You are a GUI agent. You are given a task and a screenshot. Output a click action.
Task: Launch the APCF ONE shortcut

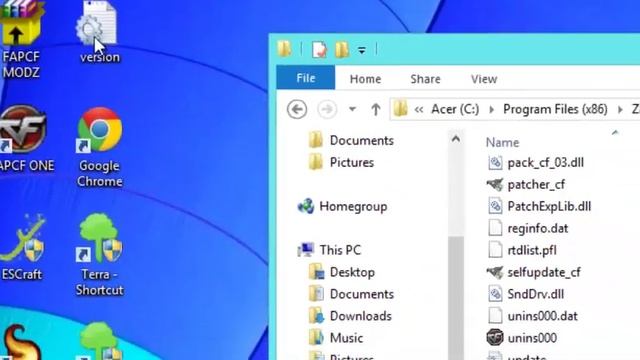coord(24,139)
